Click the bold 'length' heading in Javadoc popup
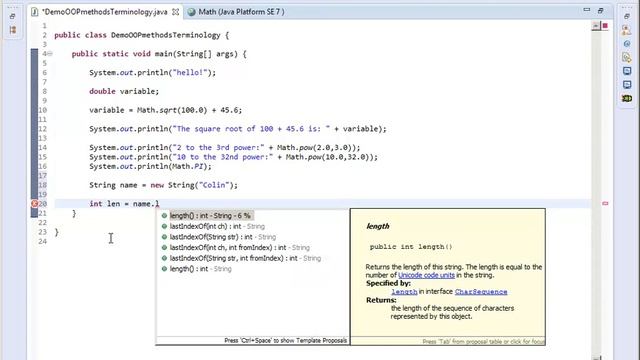The height and width of the screenshot is (360, 640). 378,226
